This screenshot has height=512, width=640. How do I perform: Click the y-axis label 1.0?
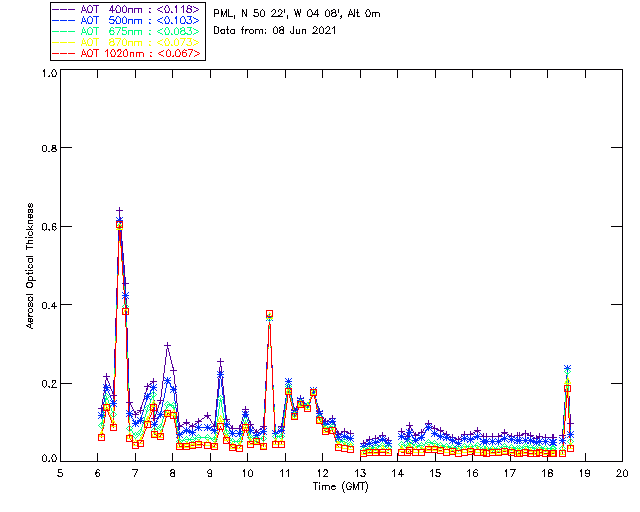pyautogui.click(x=49, y=73)
